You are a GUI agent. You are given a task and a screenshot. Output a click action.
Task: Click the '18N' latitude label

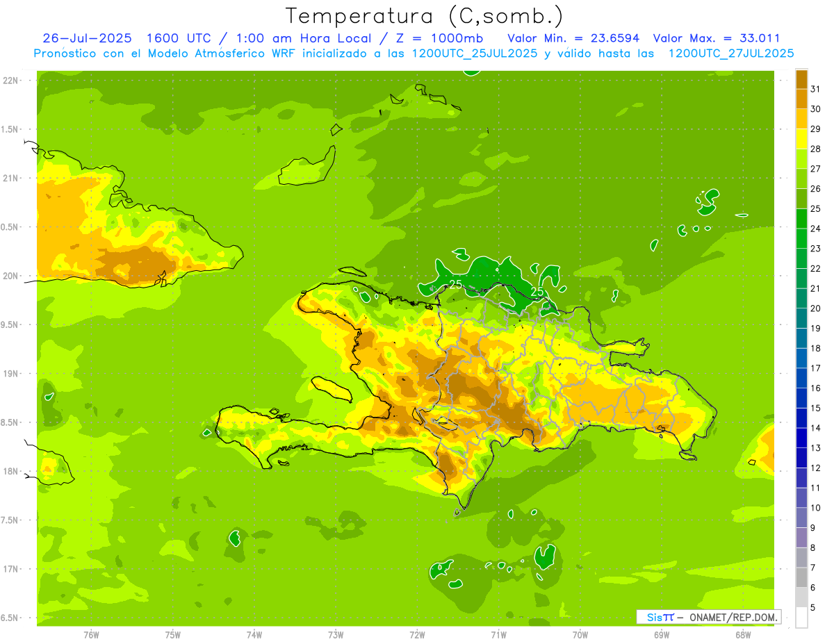pyautogui.click(x=10, y=472)
